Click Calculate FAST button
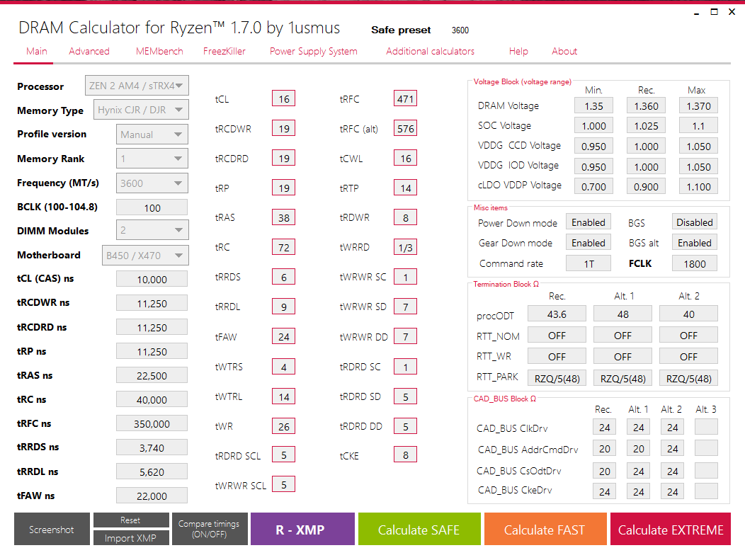The height and width of the screenshot is (560, 745). [545, 529]
